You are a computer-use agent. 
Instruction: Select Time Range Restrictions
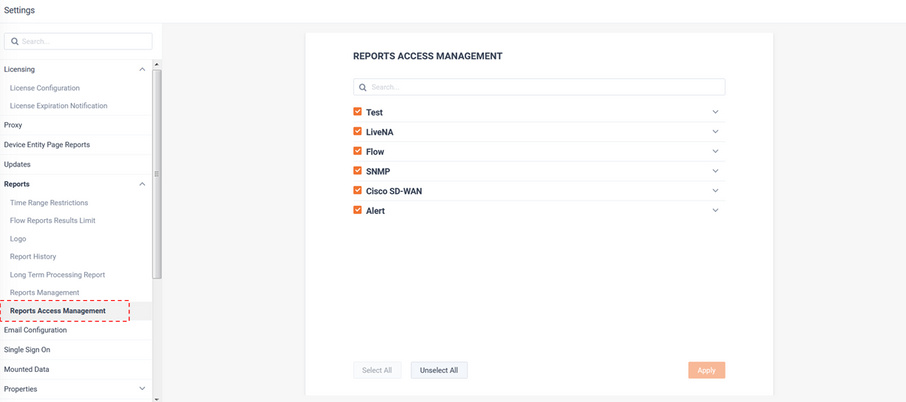49,203
